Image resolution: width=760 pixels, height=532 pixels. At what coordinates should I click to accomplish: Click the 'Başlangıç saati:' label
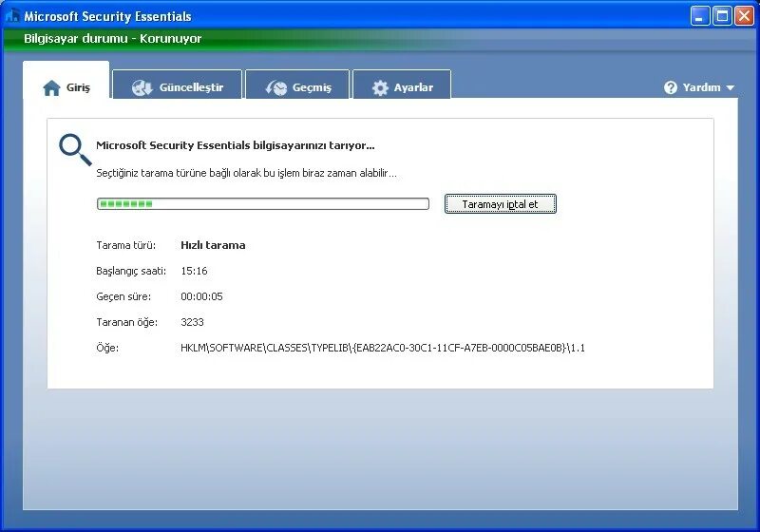(131, 271)
